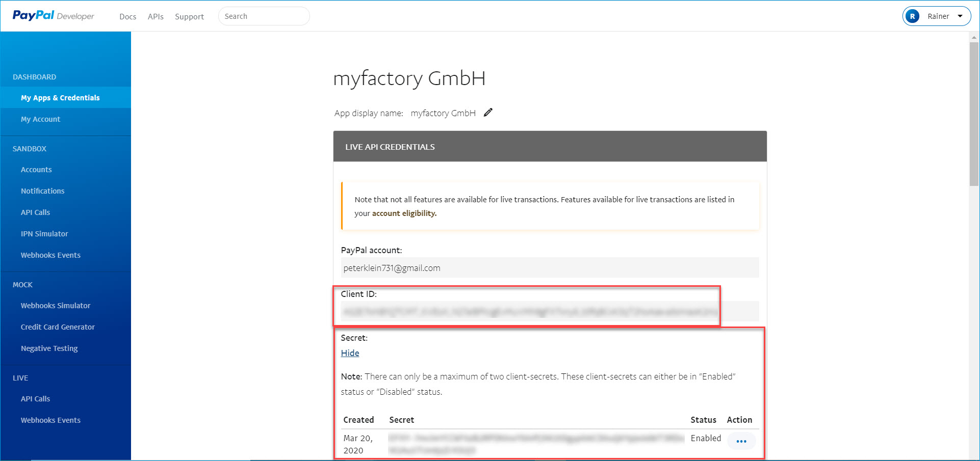Click the page vertical scrollbar
This screenshot has height=461, width=980.
(x=974, y=114)
